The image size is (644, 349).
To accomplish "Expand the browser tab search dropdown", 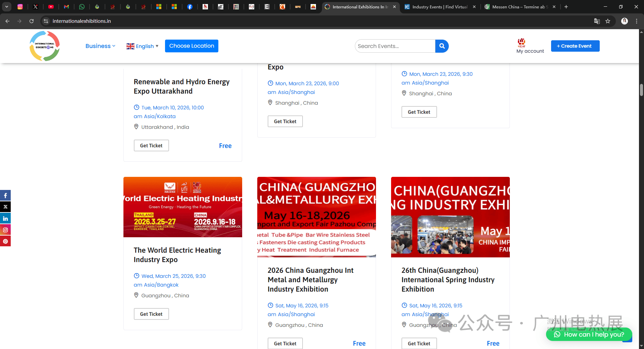I will coord(7,7).
